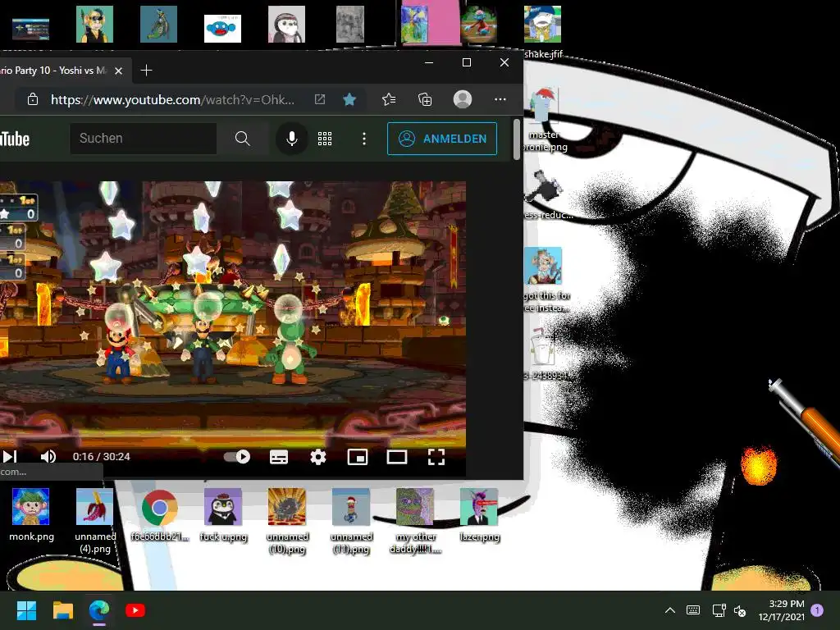
Task: Click the YouTube logo
Action: [x=15, y=139]
